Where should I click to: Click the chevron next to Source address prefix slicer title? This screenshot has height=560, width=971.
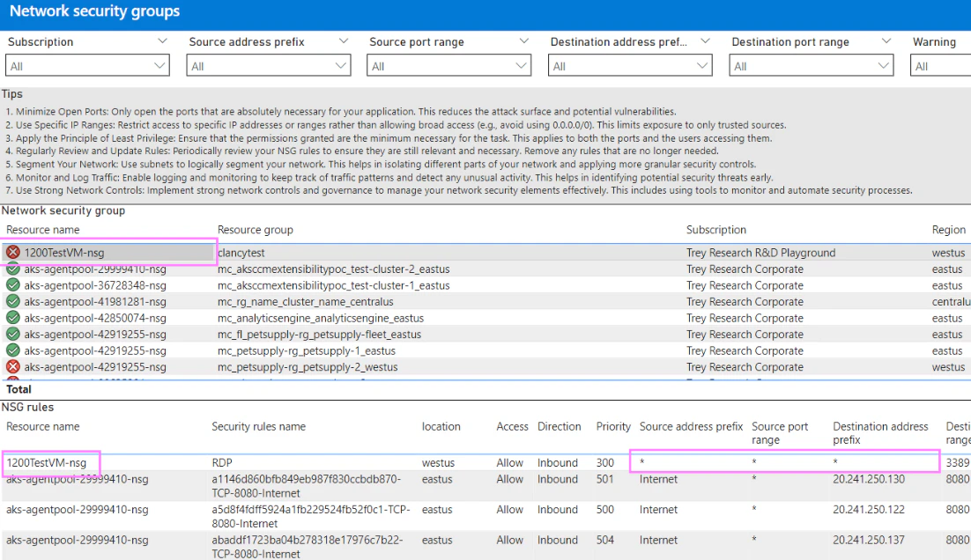tap(343, 41)
